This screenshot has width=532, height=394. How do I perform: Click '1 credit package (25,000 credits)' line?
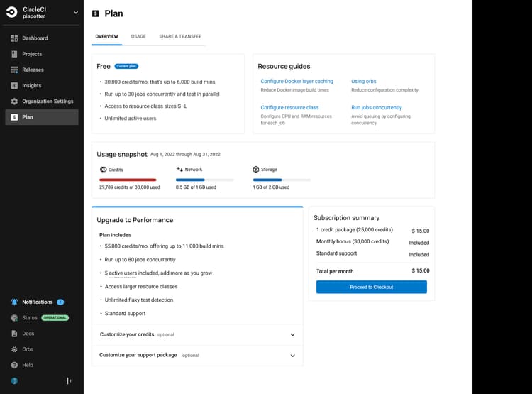point(355,230)
